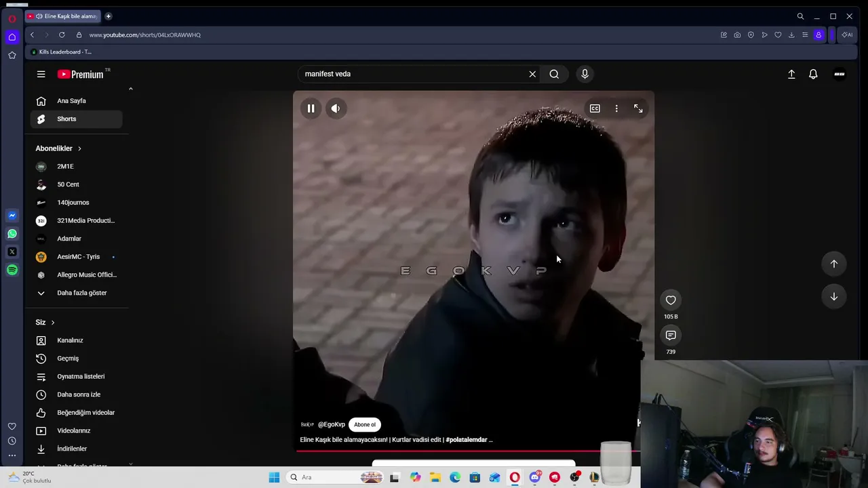Reload the current page

62,35
